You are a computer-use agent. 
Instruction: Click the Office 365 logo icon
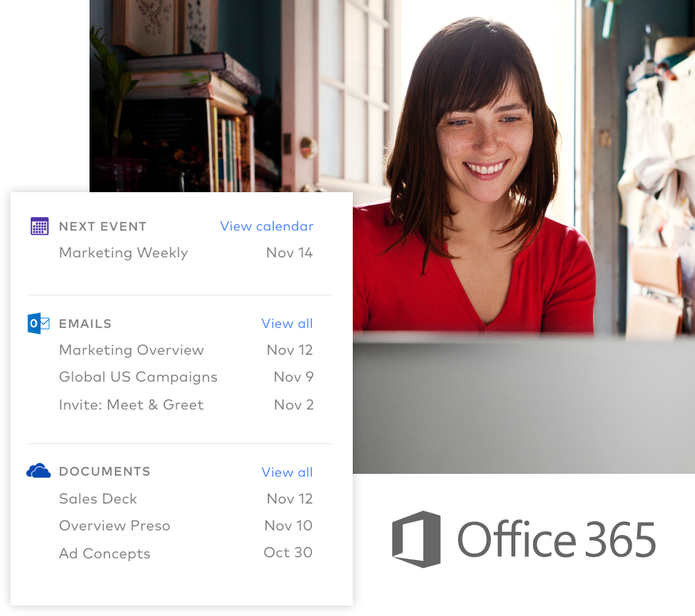(416, 539)
